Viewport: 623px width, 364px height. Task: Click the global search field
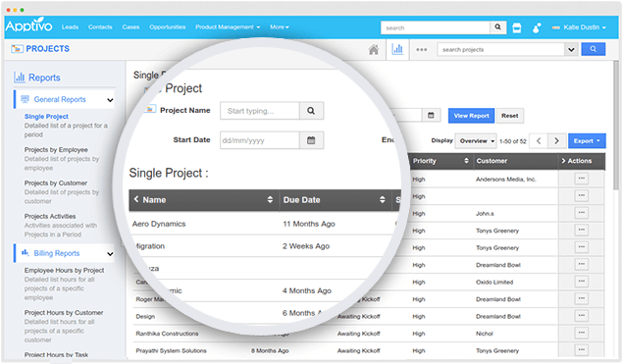click(x=436, y=27)
